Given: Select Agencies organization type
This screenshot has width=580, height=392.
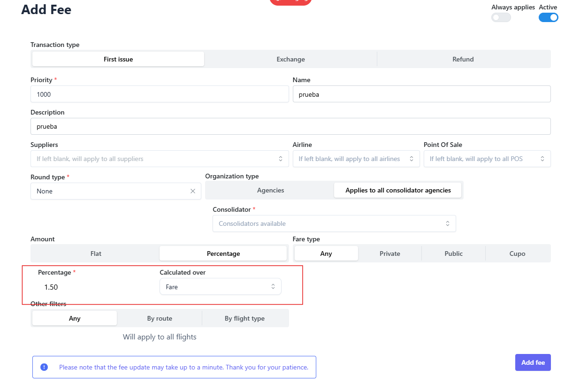Looking at the screenshot, I should click(x=270, y=190).
